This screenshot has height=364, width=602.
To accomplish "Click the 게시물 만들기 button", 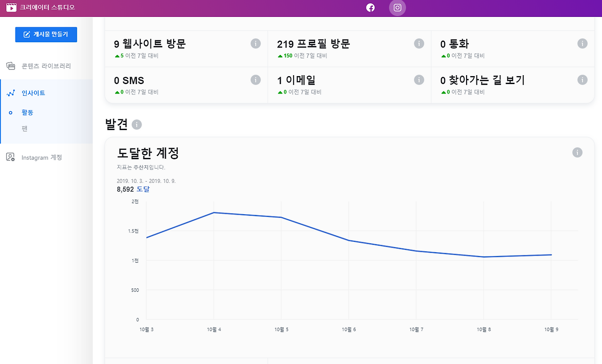I will coord(46,34).
